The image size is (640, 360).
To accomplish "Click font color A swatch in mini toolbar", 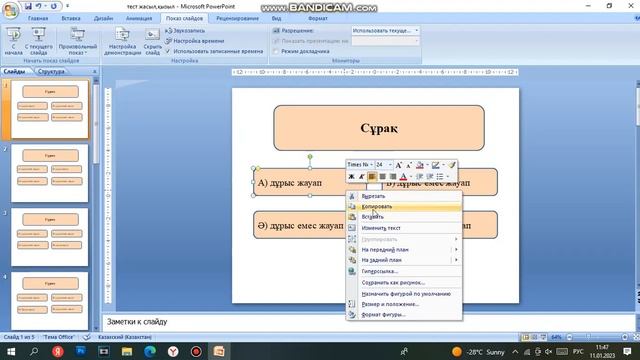I will [403, 176].
